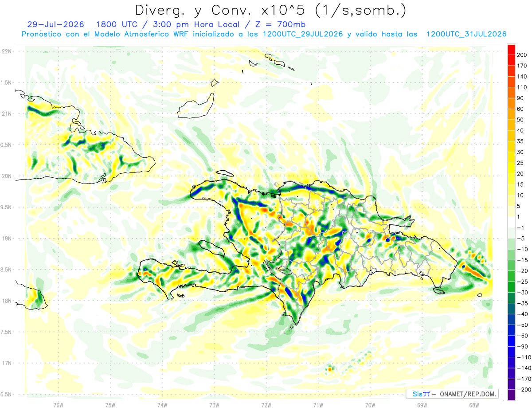Select valid-until time "1200UTC_31JUL2026"
532x411 pixels.
click(x=466, y=34)
